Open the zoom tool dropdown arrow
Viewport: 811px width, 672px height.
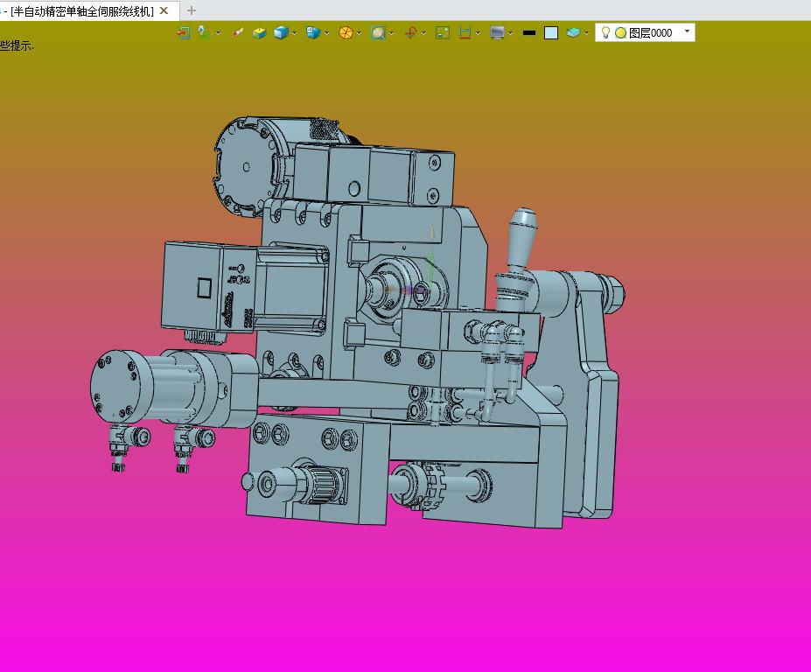392,33
